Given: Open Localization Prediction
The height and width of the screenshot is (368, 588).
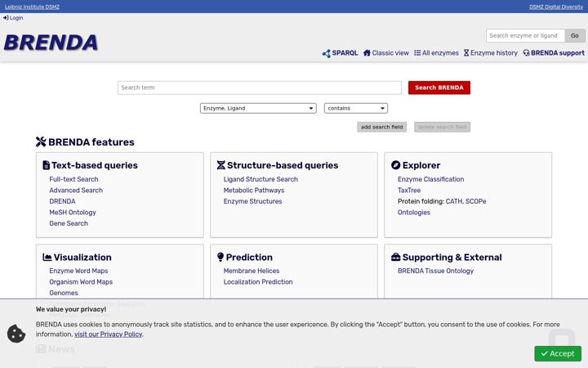Looking at the screenshot, I should pyautogui.click(x=258, y=281).
